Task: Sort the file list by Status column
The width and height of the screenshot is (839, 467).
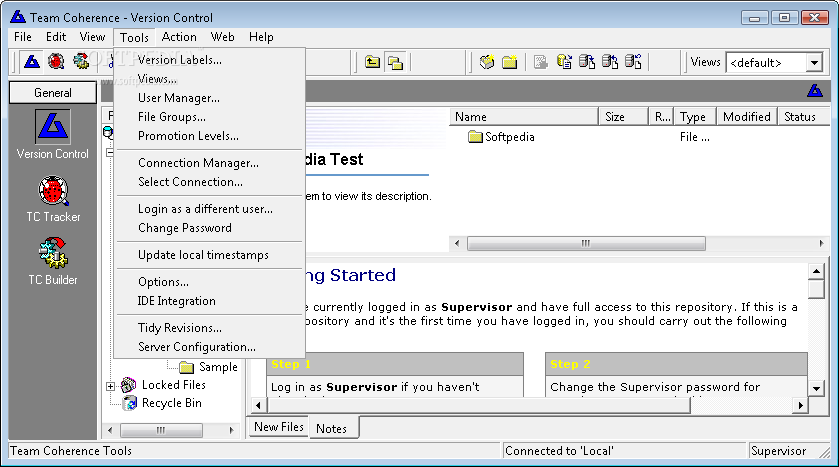Action: [x=803, y=117]
